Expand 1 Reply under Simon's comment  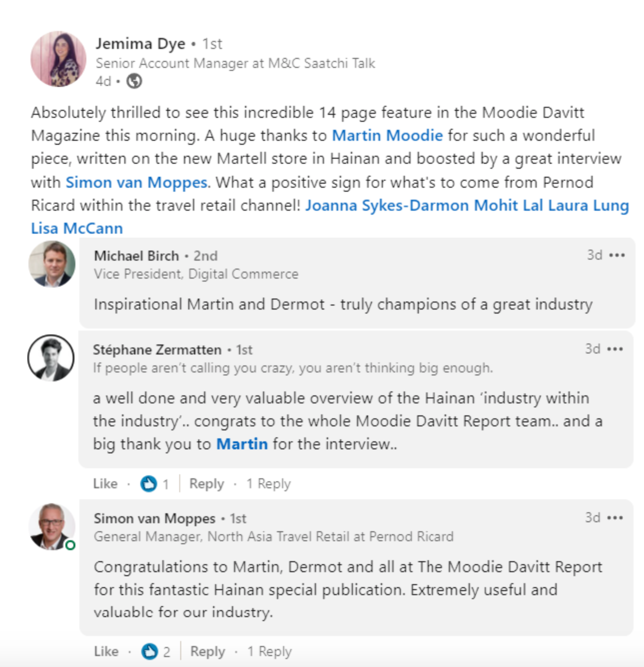[x=270, y=652]
